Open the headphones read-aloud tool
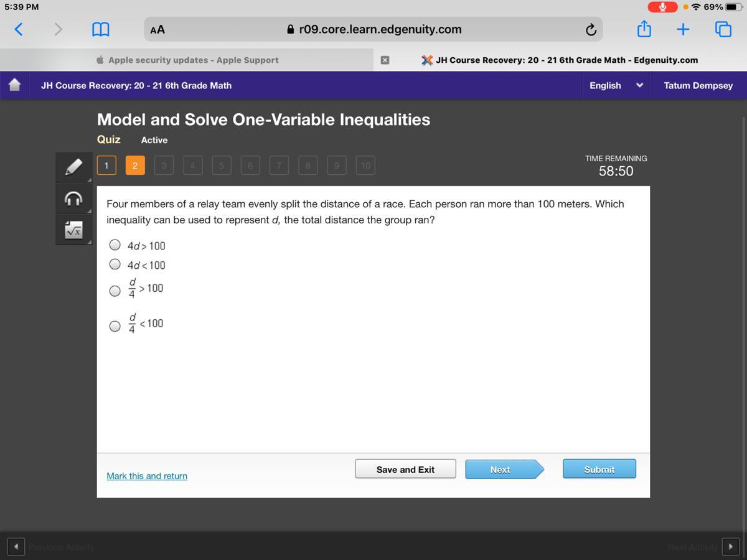The height and width of the screenshot is (560, 747). 73,198
